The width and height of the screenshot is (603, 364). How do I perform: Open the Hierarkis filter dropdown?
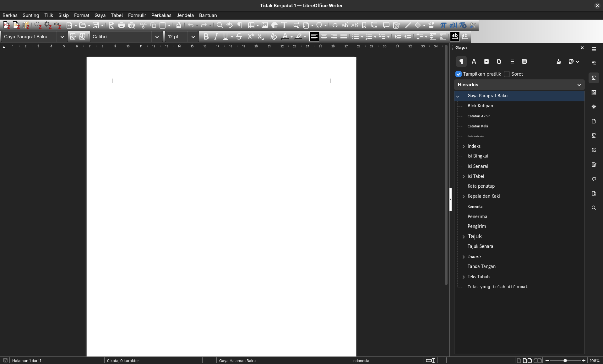pyautogui.click(x=579, y=85)
